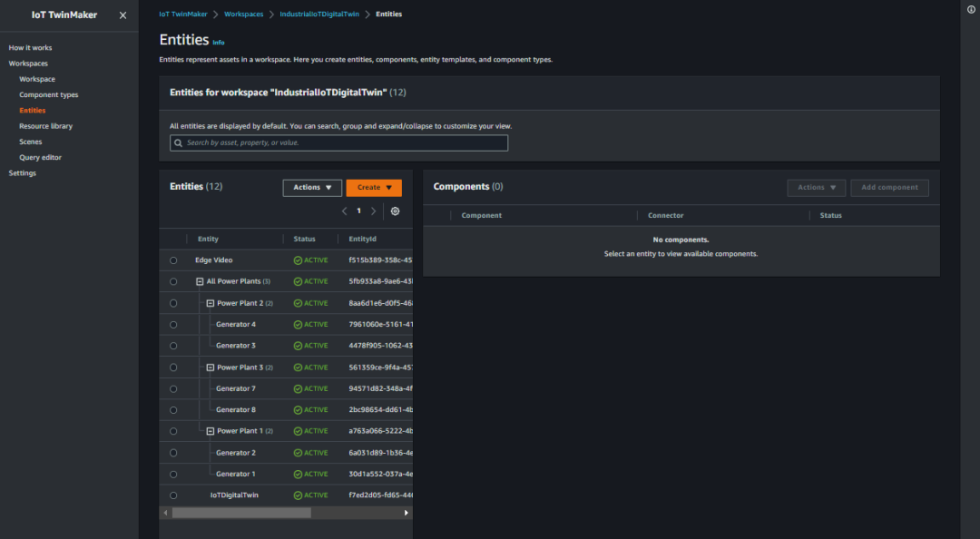Click IoT TwinMaker breadcrumb link
Screen dimensions: 980x539
pos(183,14)
